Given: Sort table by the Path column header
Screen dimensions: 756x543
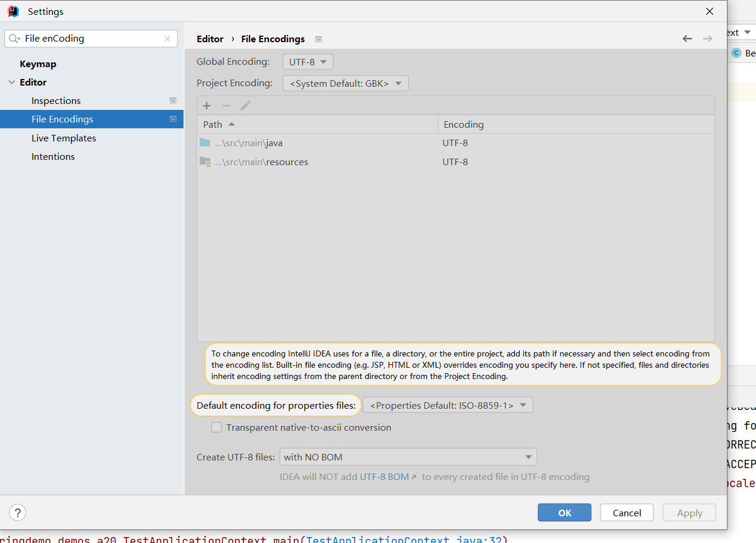Looking at the screenshot, I should pyautogui.click(x=214, y=124).
